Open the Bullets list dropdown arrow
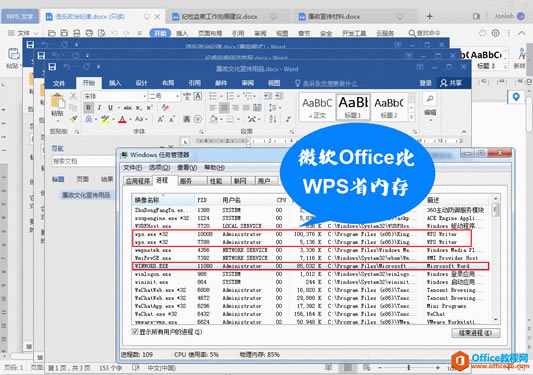Image resolution: width=533 pixels, height=375 pixels. click(221, 96)
